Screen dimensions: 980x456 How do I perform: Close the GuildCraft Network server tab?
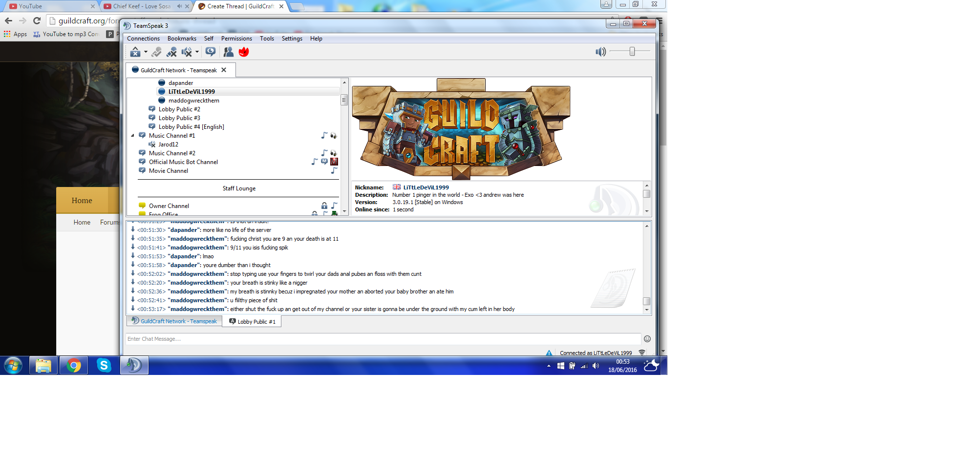[x=224, y=70]
